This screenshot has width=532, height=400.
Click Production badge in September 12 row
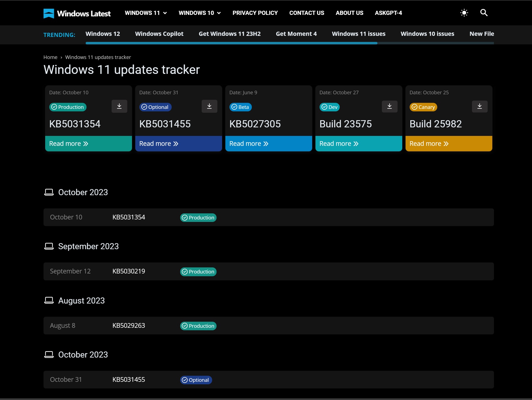pos(198,272)
